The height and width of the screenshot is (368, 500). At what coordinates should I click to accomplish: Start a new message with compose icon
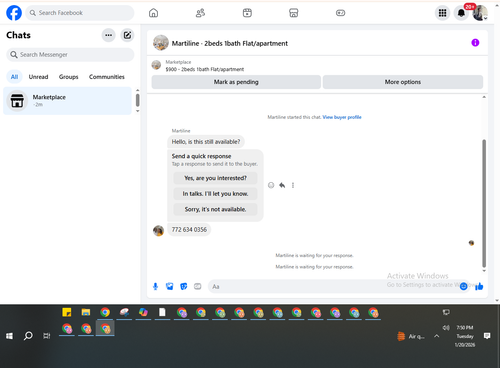(127, 35)
